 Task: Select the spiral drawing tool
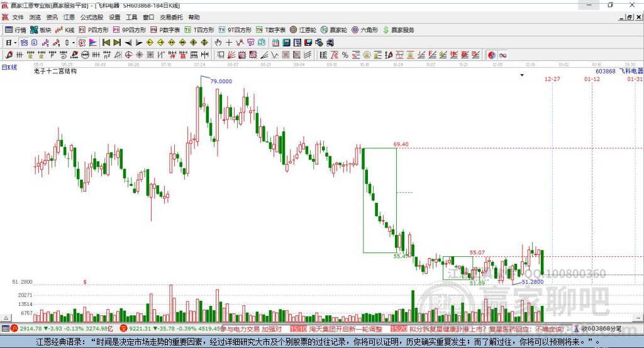64,55
